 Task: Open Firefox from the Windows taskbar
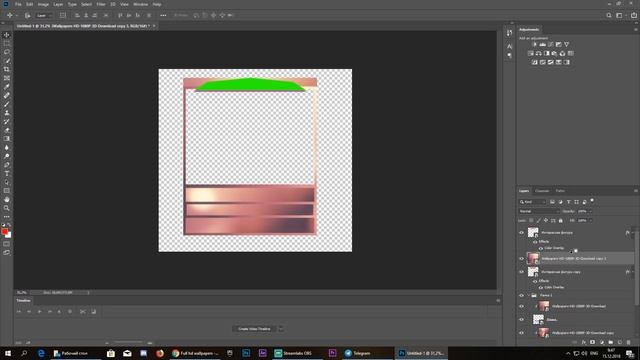pos(160,353)
